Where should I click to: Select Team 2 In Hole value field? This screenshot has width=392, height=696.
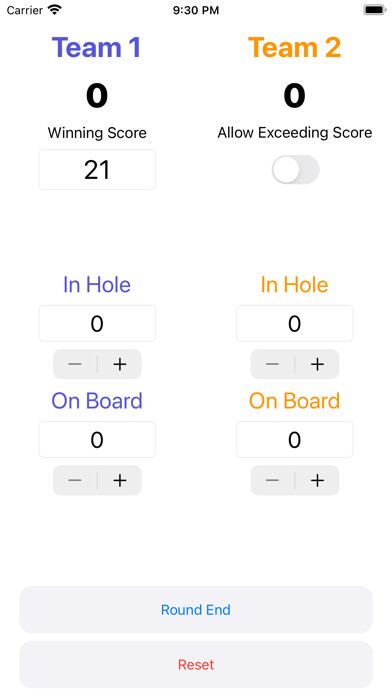295,324
